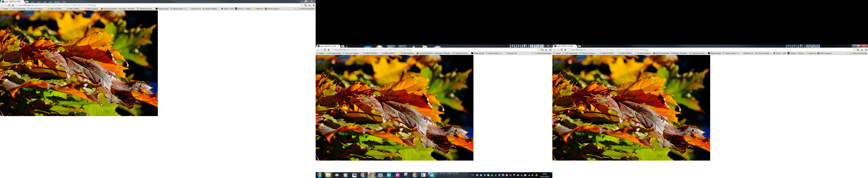Reload page in middle Chrome window
The height and width of the screenshot is (178, 868).
coord(325,50)
